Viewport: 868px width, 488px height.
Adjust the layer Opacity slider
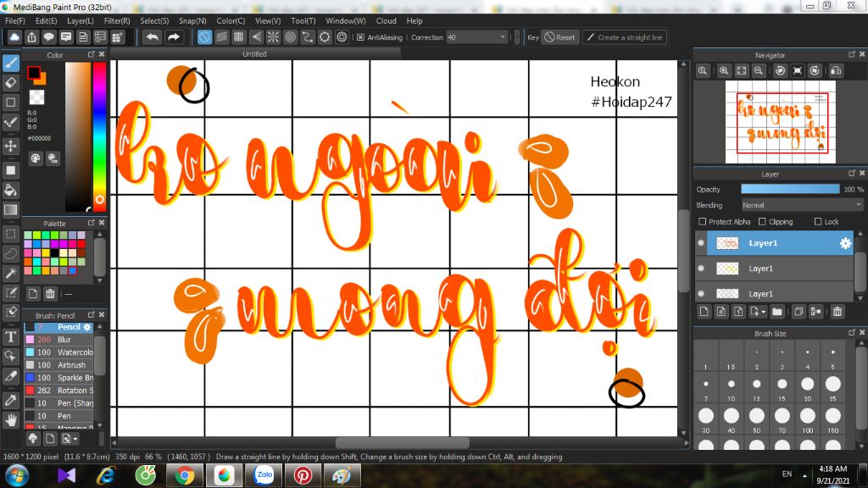[790, 189]
